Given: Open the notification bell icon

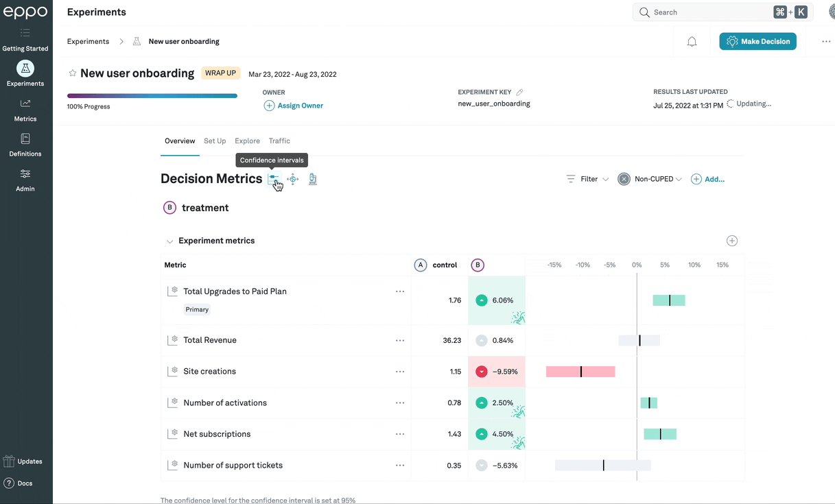Looking at the screenshot, I should click(x=692, y=41).
